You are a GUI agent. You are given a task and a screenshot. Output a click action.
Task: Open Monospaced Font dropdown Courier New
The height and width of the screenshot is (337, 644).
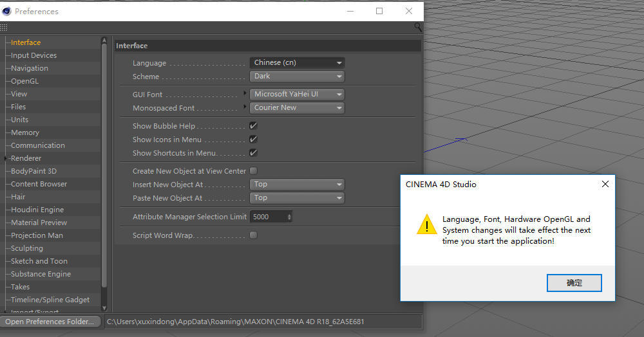tap(297, 108)
